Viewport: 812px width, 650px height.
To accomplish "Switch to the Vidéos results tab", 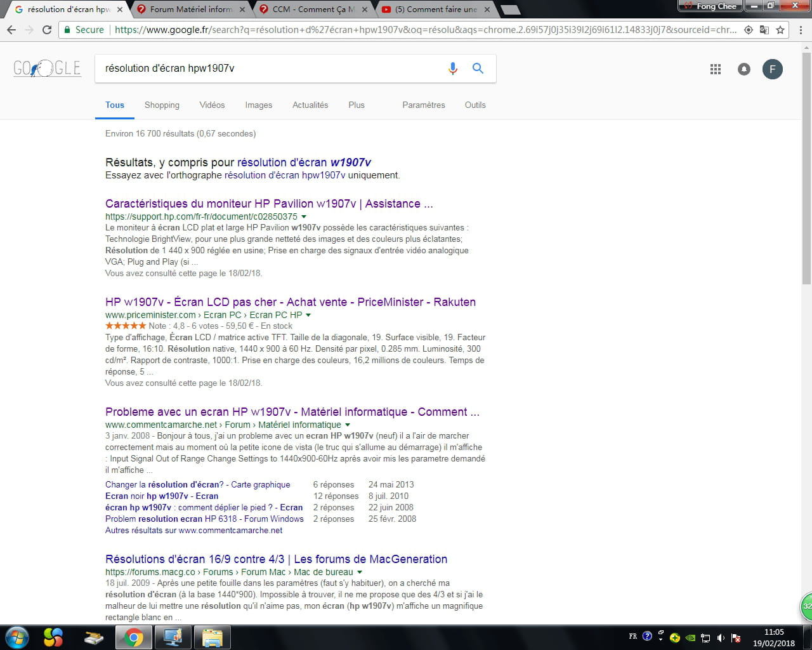I will [x=212, y=105].
